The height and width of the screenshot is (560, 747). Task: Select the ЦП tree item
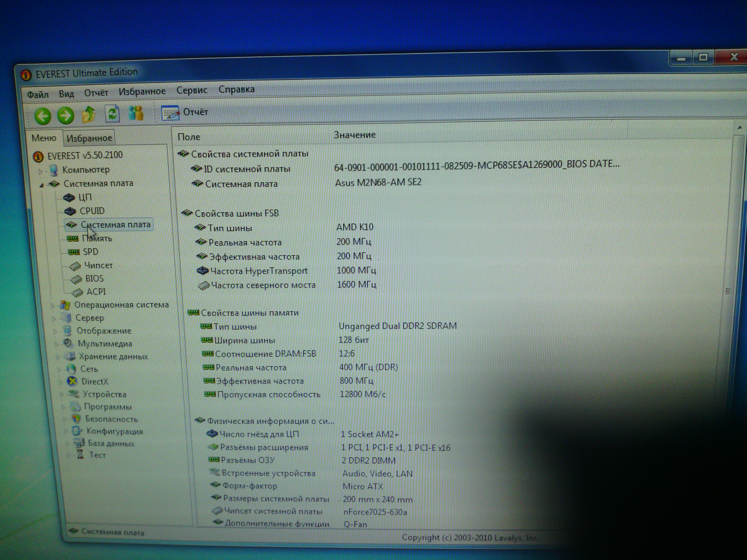pyautogui.click(x=85, y=197)
